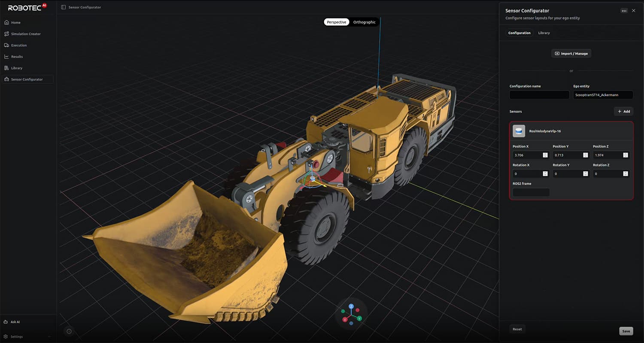The height and width of the screenshot is (343, 644).
Task: Switch to the Library tab in panel
Action: click(544, 33)
